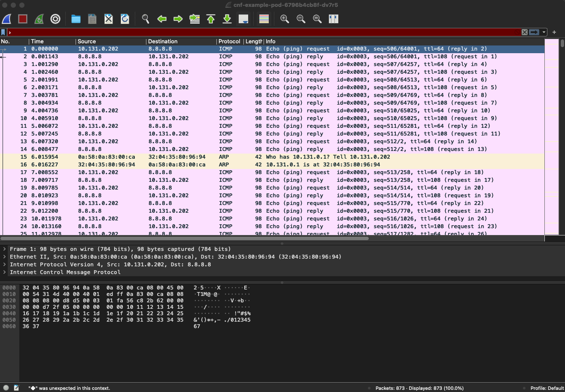
Task: Start capturing packets with the shark fin icon
Action: [6, 19]
